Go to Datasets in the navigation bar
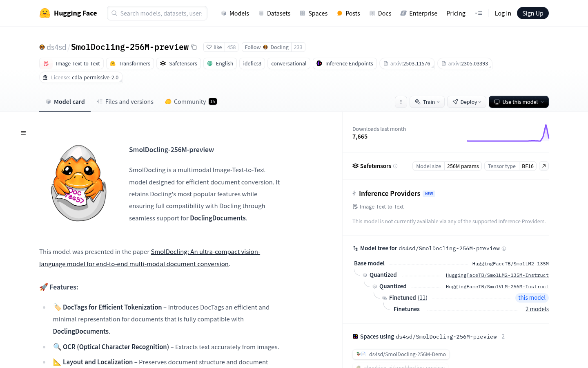588x368 pixels. (274, 13)
